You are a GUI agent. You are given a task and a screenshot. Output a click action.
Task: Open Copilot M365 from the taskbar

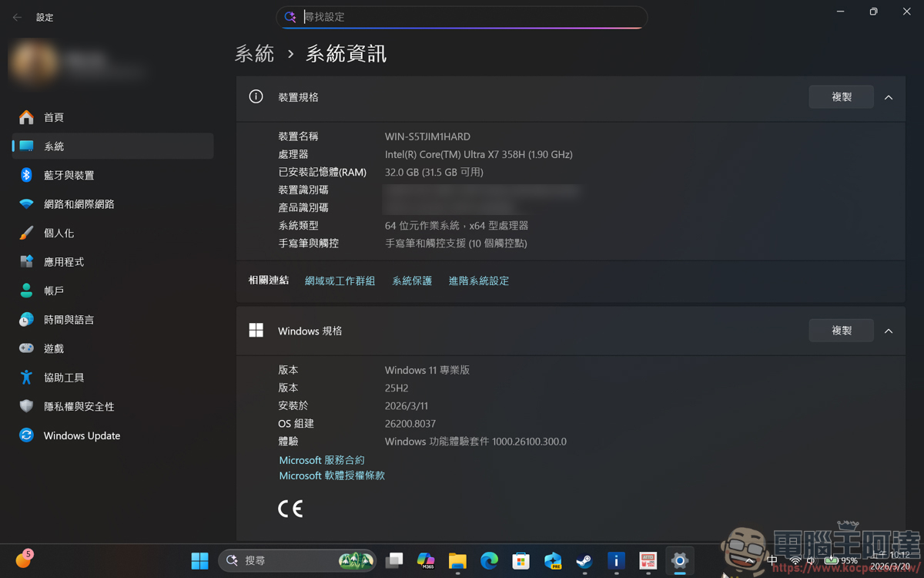[425, 560]
